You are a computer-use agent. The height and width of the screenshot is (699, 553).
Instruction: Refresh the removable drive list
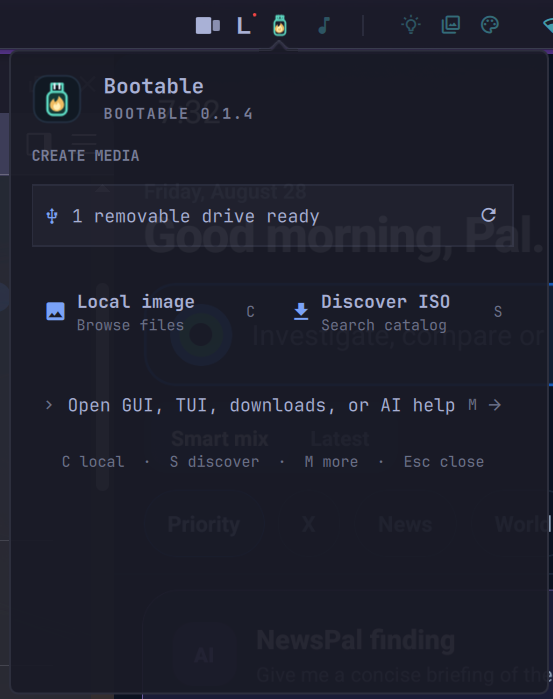pyautogui.click(x=489, y=215)
